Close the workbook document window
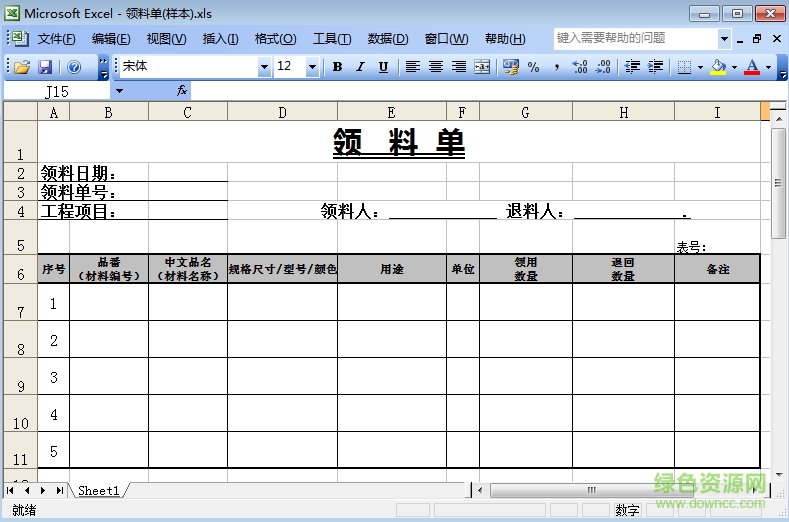This screenshot has height=522, width=789. pos(777,39)
